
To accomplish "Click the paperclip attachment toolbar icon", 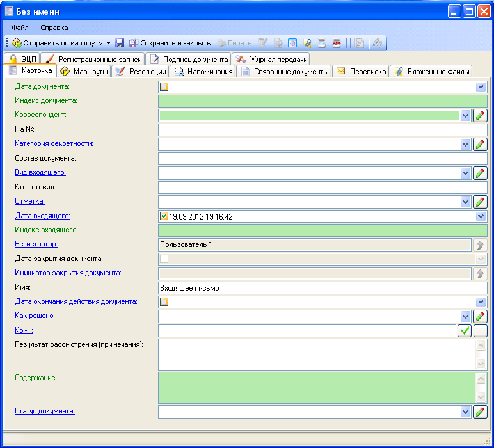I will [307, 43].
